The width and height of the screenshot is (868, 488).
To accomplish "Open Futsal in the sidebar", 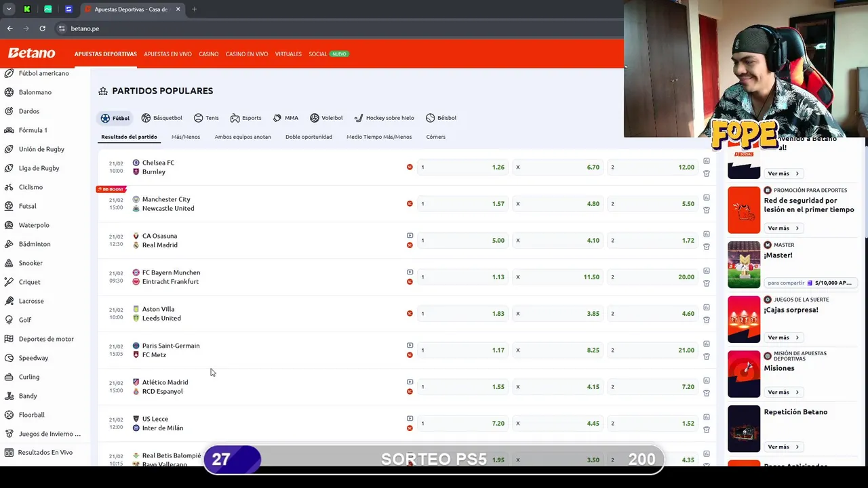I will pos(28,206).
